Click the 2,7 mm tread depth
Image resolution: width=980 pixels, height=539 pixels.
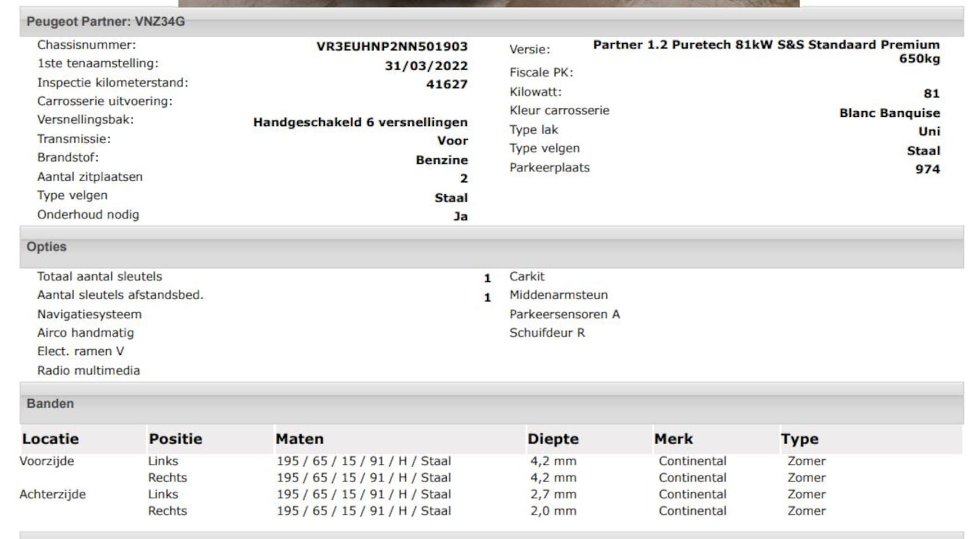click(x=553, y=494)
